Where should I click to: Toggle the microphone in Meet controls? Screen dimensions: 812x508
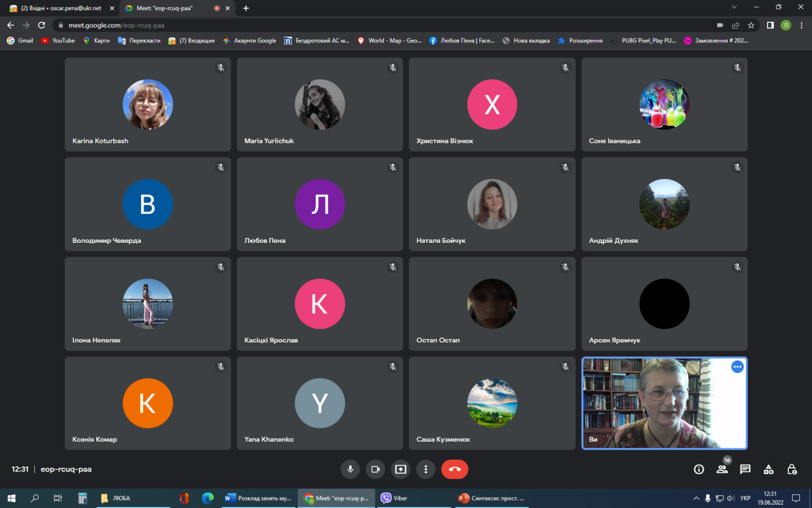(350, 469)
